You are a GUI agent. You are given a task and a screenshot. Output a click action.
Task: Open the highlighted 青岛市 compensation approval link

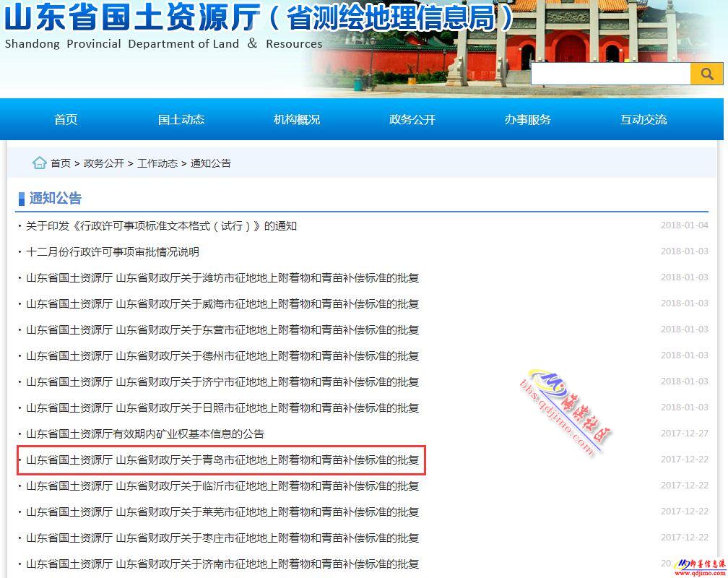pos(222,460)
